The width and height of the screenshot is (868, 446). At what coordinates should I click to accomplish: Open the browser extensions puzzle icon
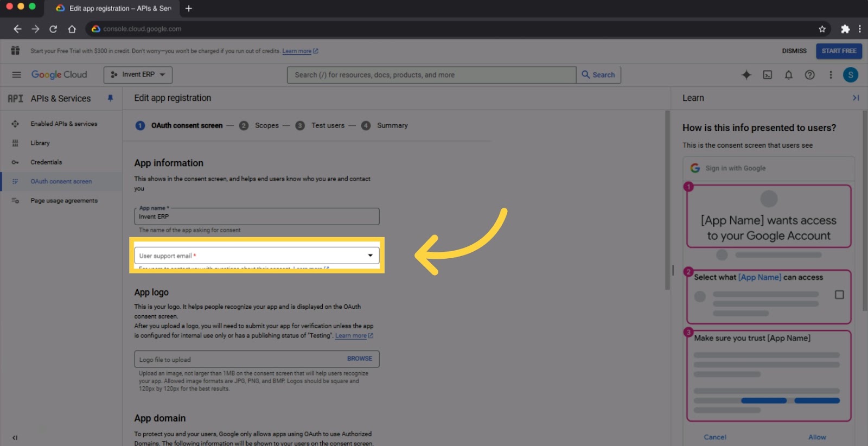pos(845,29)
